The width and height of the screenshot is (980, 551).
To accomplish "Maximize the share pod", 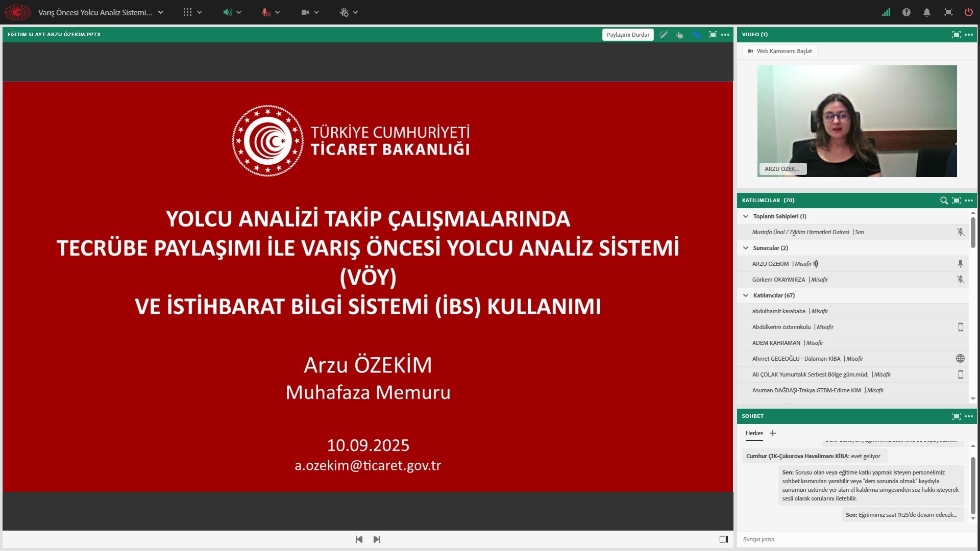I will click(713, 35).
